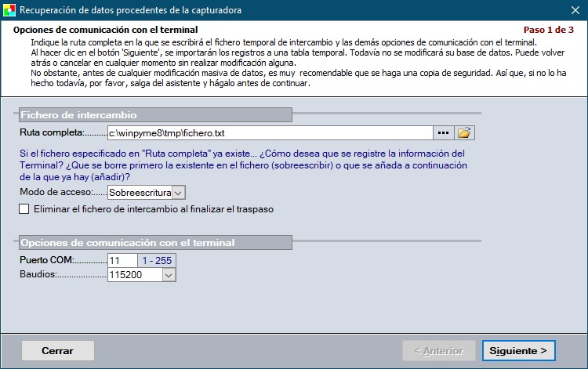
Task: Open the Baudios dropdown arrow
Action: coord(169,275)
